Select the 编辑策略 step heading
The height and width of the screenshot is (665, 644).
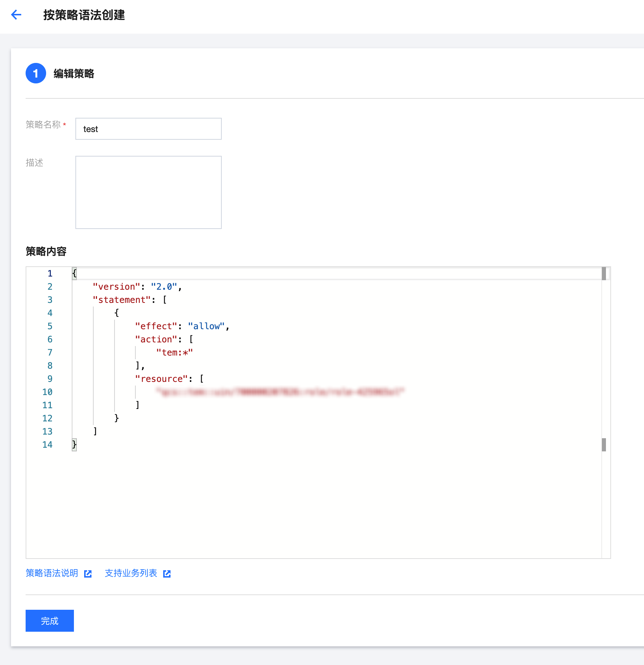click(x=74, y=74)
